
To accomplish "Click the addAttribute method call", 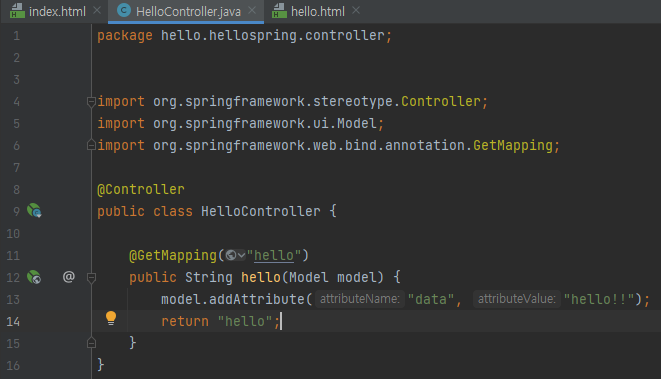I will 257,299.
